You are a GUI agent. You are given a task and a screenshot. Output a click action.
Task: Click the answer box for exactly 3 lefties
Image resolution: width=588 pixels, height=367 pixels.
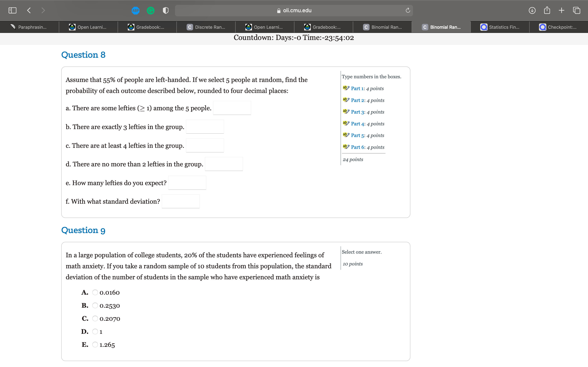point(205,126)
